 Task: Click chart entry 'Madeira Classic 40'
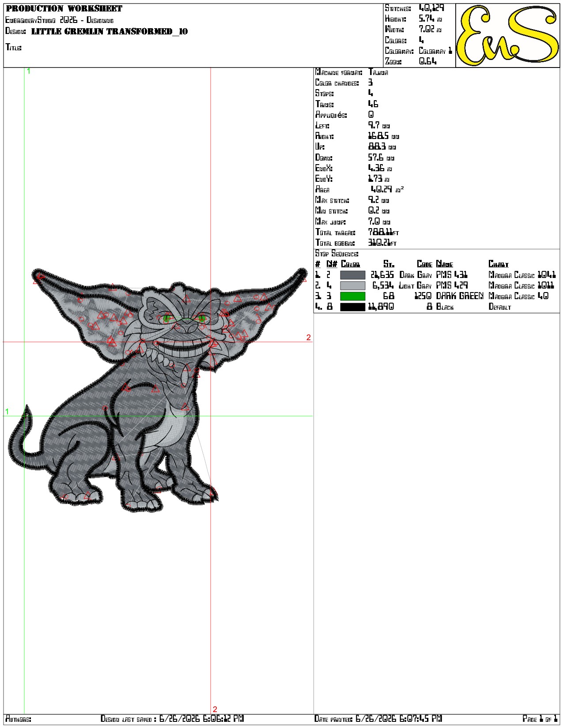(518, 296)
